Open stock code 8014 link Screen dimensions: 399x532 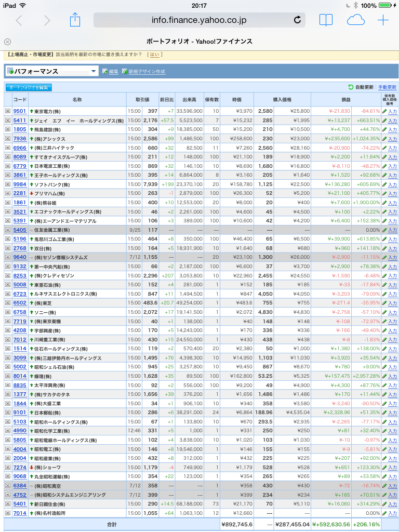[20, 376]
